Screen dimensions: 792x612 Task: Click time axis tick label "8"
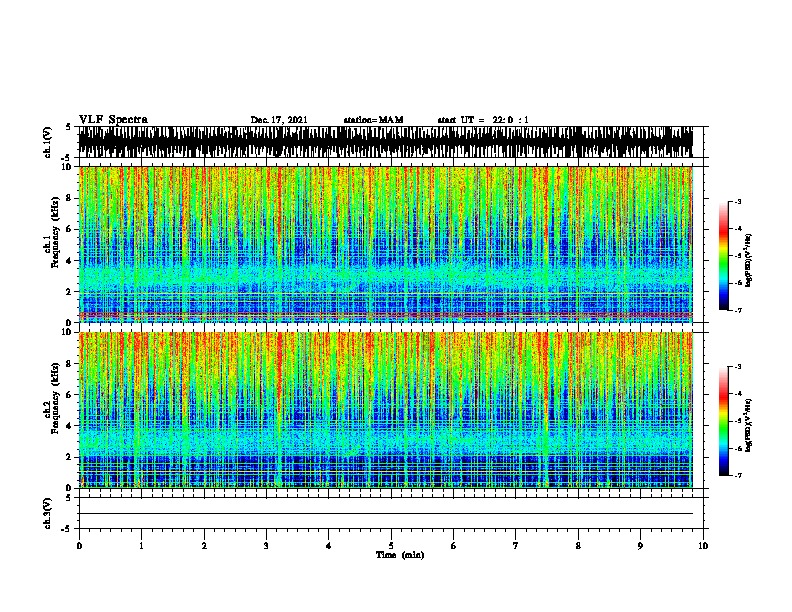[578, 546]
